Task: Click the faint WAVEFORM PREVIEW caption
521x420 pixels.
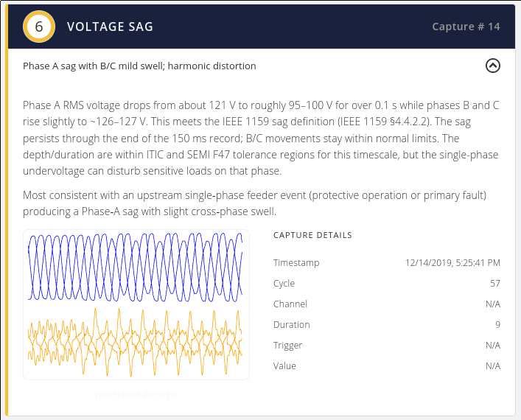Action: pos(136,395)
